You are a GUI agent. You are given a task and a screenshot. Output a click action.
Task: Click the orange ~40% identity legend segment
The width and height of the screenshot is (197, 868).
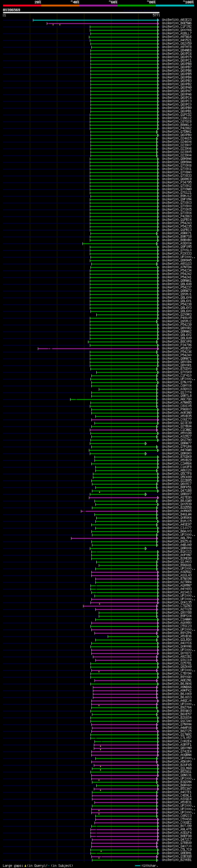[60, 6]
